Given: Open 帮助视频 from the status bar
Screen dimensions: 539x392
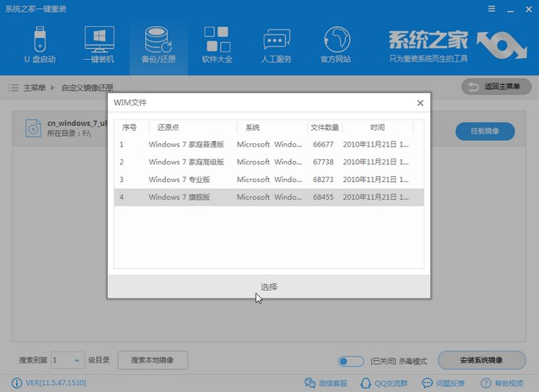Looking at the screenshot, I should 502,383.
